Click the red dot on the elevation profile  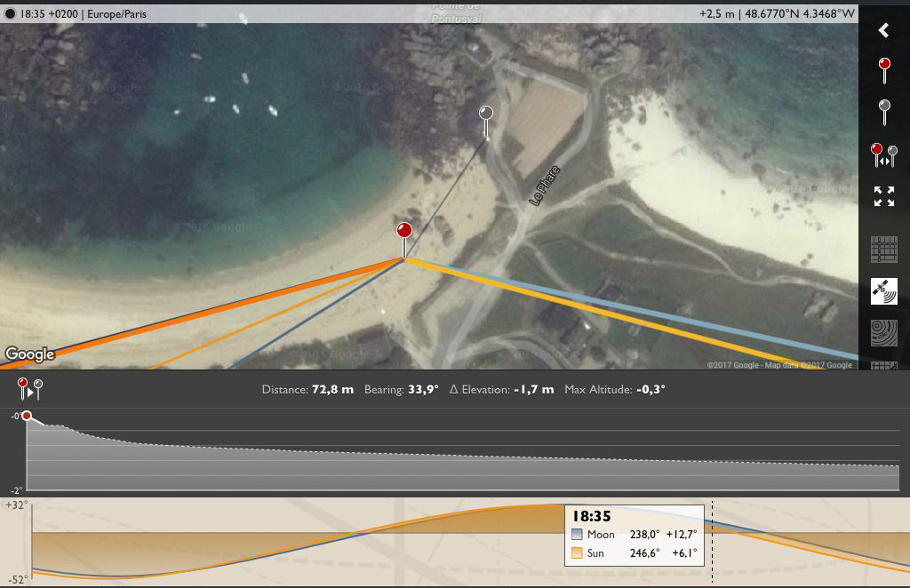[x=26, y=416]
